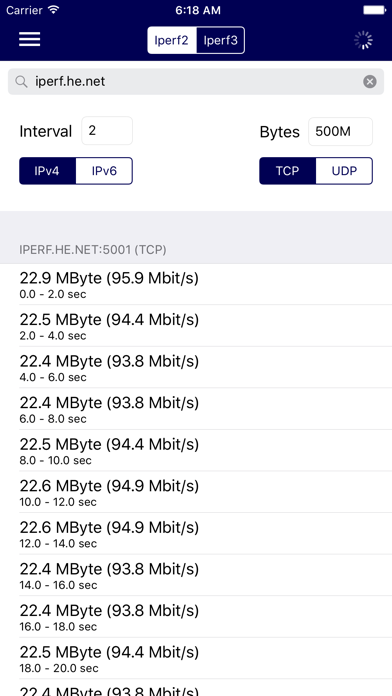Edit the Bytes 500M field
Image resolution: width=392 pixels, height=696 pixels.
coord(341,131)
